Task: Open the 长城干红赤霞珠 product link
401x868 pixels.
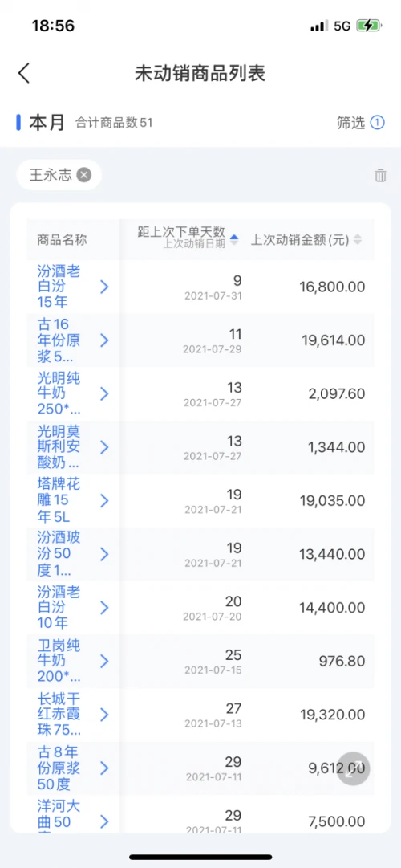Action: 59,714
